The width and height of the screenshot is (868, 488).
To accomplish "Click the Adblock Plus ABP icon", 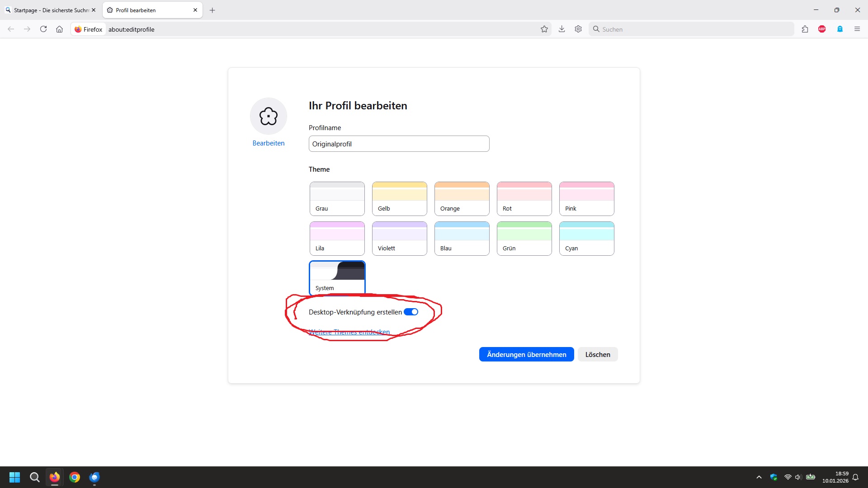I will pyautogui.click(x=822, y=29).
